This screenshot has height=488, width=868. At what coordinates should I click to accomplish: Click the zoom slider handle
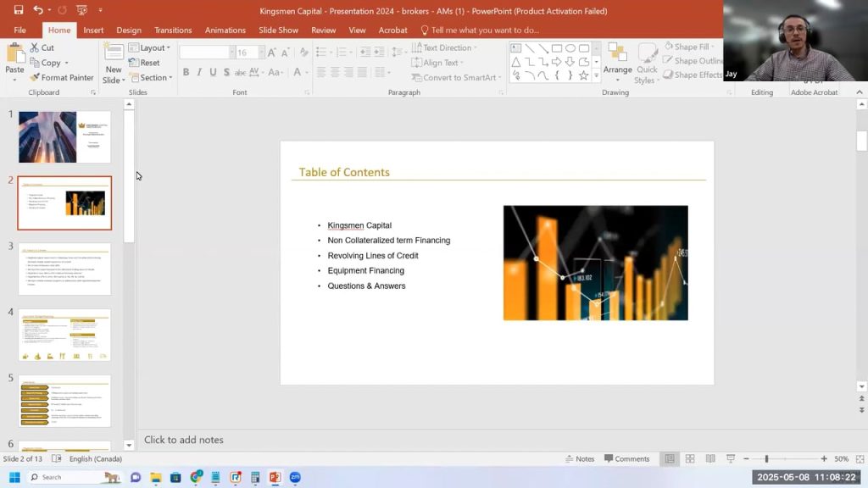click(766, 458)
